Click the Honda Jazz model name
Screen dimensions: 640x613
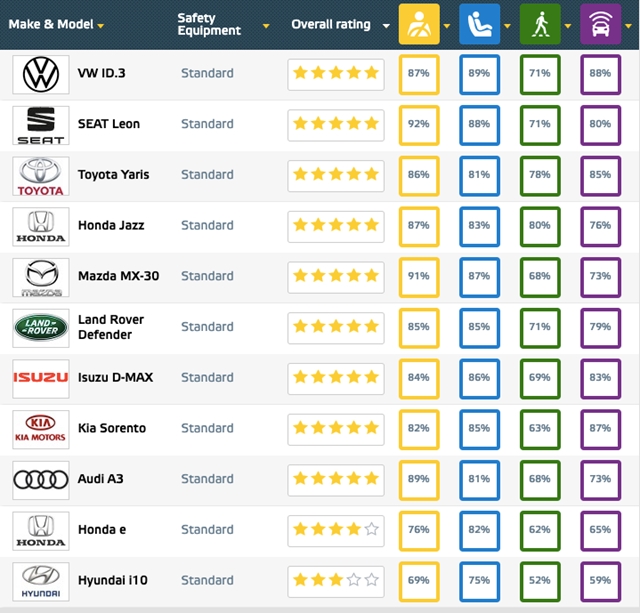(111, 225)
